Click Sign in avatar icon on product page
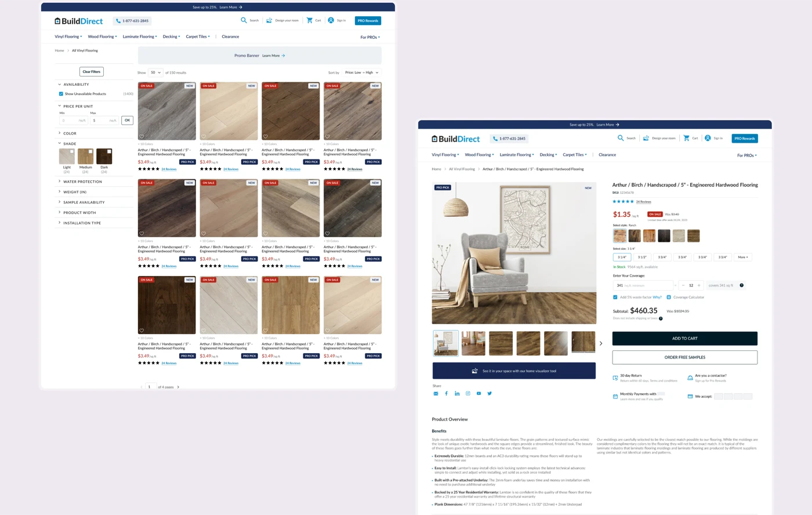Image resolution: width=812 pixels, height=515 pixels. (708, 138)
